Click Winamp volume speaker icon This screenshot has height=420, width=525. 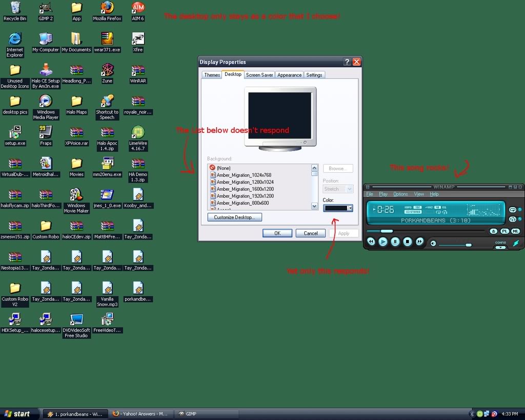pos(433,244)
